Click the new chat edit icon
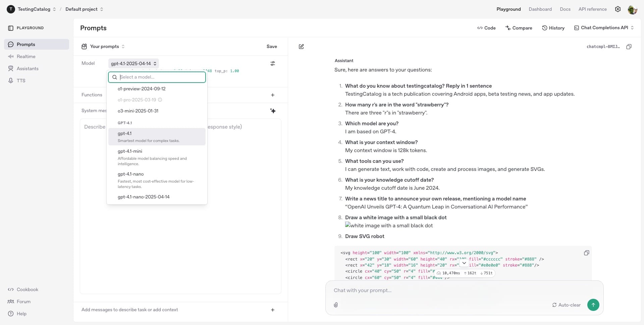Screen dimensions: 644x325 pyautogui.click(x=301, y=47)
